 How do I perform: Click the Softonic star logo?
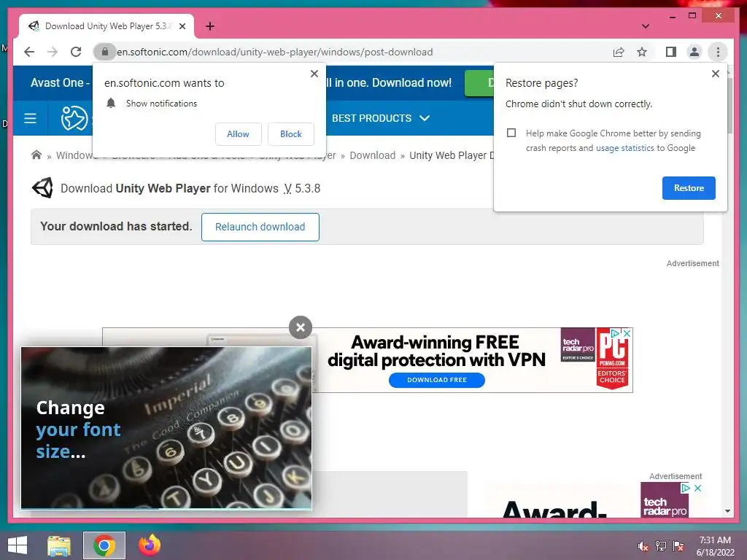(74, 118)
